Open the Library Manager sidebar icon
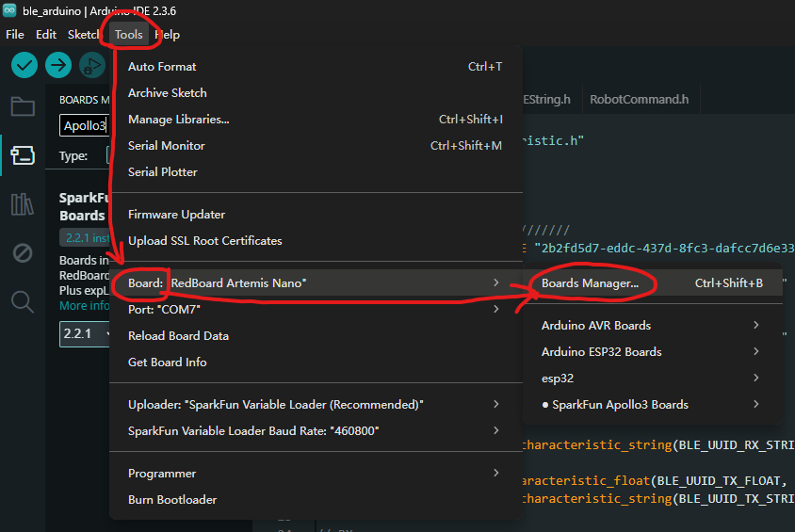795x532 pixels. click(x=23, y=204)
